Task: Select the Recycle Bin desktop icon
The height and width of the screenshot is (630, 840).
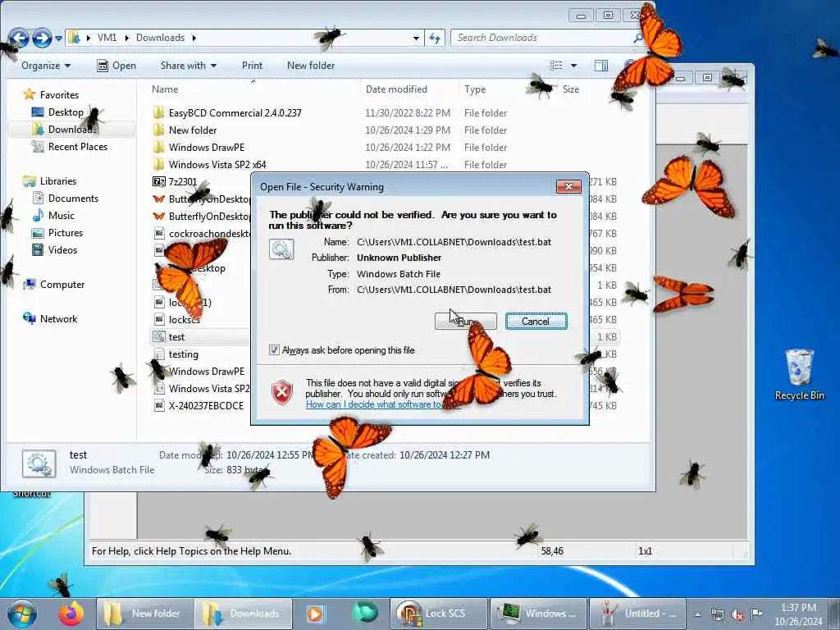Action: 799,374
